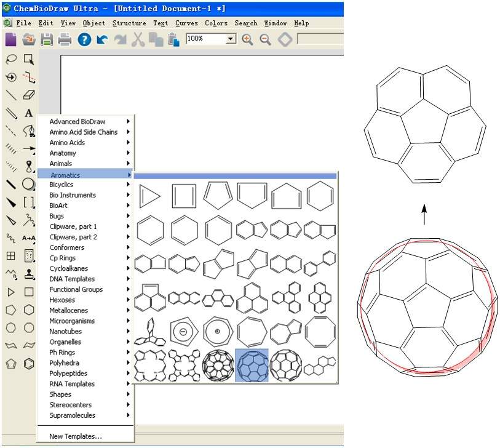
Task: Choose the Bold Bond tool
Action: (11, 184)
